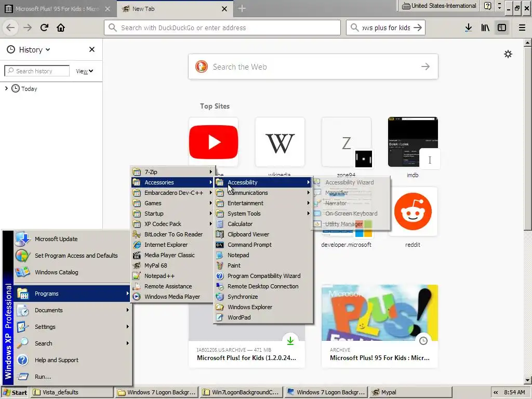Launch Command Prompt from Accessories

click(x=263, y=245)
